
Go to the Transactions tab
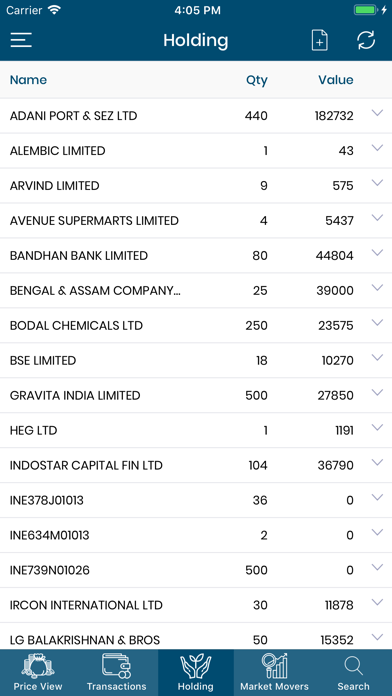117,672
